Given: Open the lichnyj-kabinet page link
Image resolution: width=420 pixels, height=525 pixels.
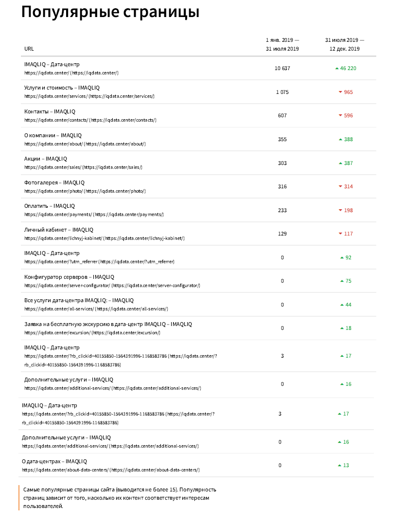Looking at the screenshot, I should click(105, 238).
